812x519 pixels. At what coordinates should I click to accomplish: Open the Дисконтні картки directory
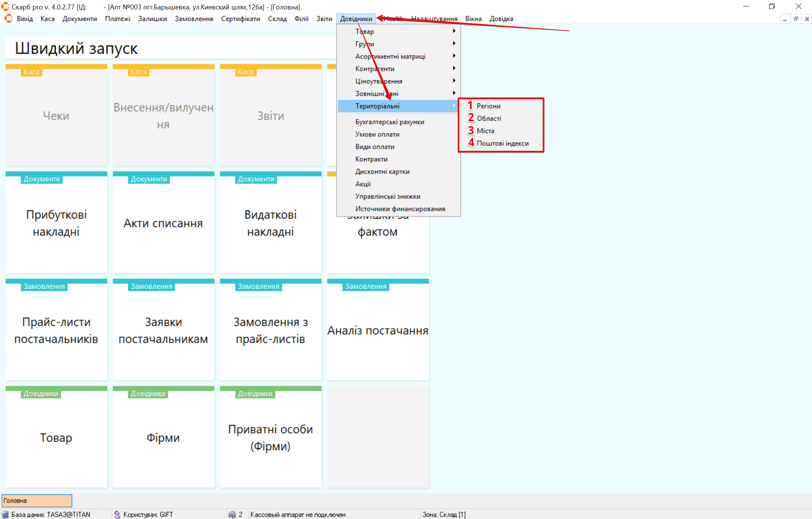(x=382, y=171)
